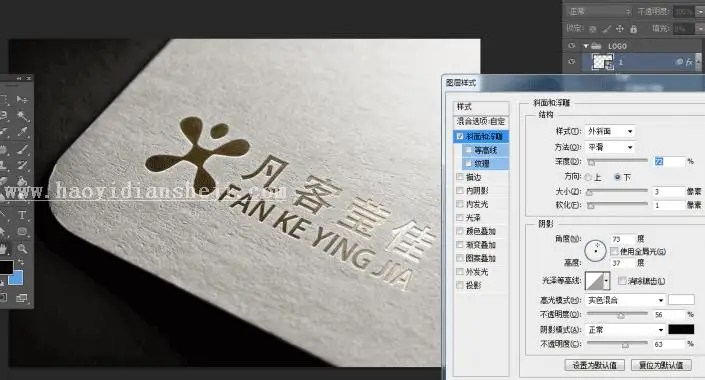Select the Type tool (T)

[22, 215]
